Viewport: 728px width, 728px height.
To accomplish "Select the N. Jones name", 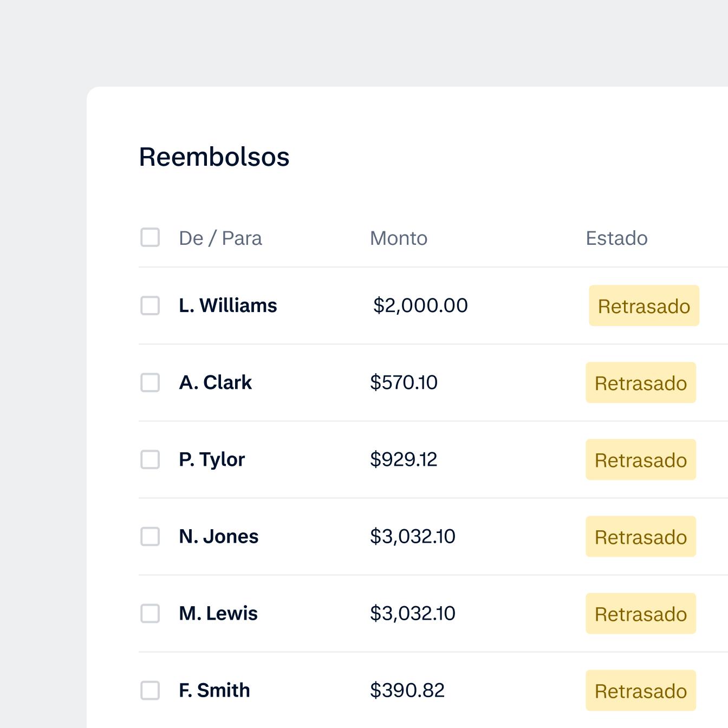I will pos(218,536).
